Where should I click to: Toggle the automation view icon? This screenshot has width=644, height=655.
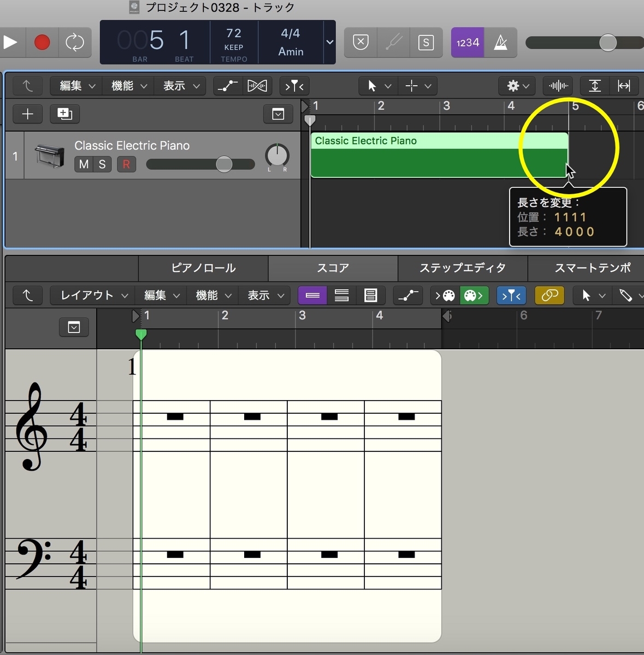[x=227, y=86]
